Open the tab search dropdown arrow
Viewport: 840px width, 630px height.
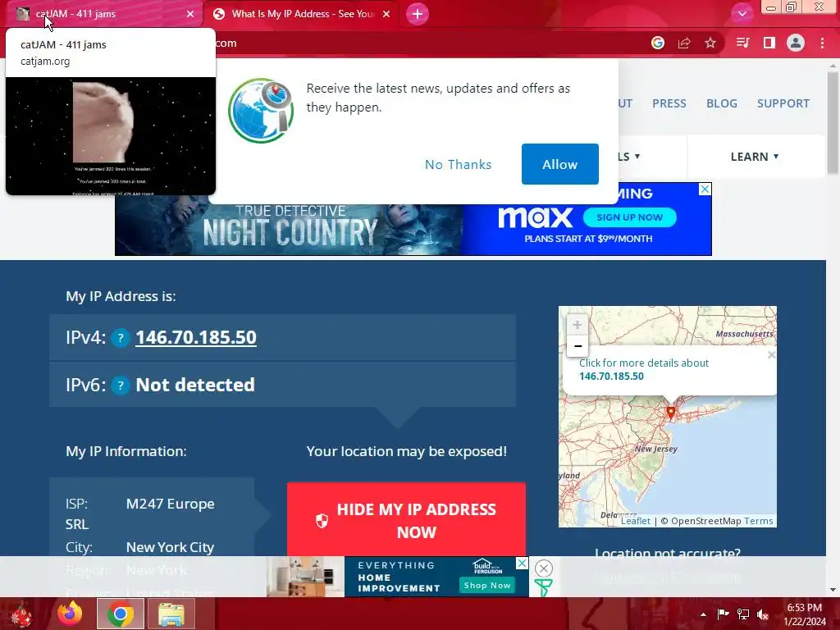click(742, 14)
